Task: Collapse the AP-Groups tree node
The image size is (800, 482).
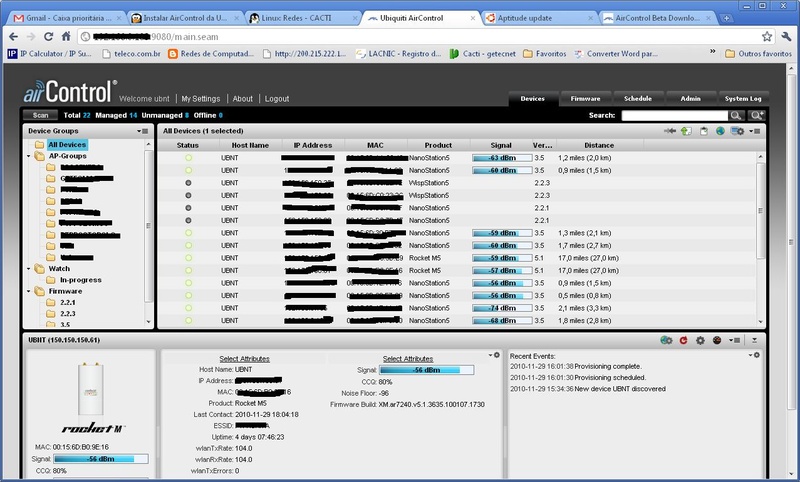Action: point(29,156)
